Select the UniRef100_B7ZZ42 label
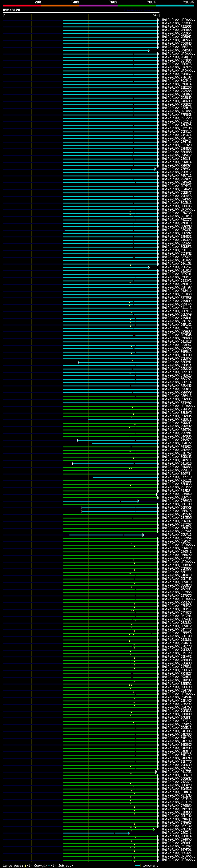This screenshot has width=197, height=868. 177,121
